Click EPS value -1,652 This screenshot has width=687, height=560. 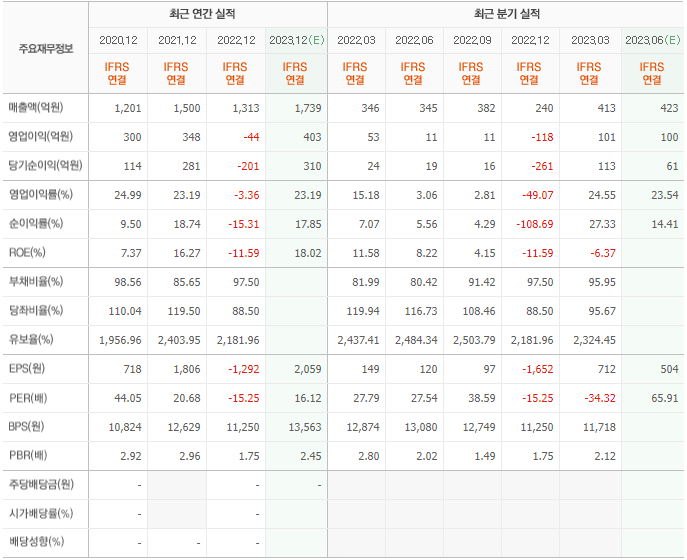pos(538,369)
